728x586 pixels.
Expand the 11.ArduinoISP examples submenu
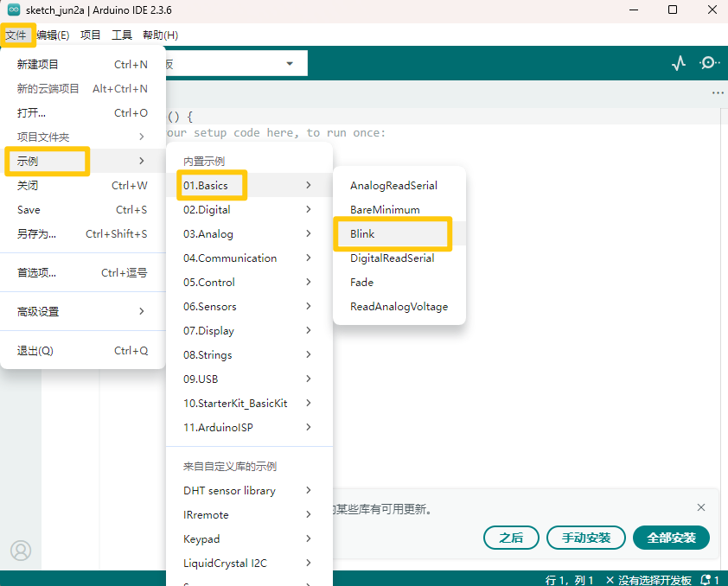249,427
